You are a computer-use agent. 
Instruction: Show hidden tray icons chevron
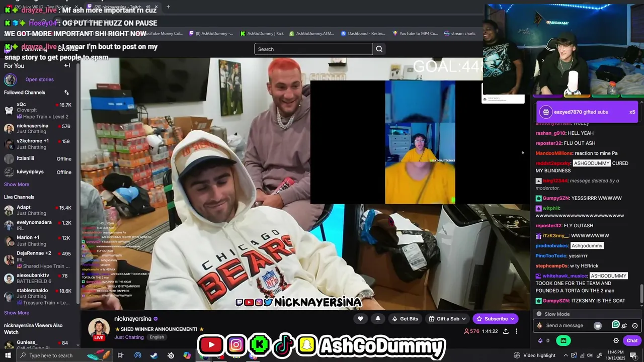(566, 355)
